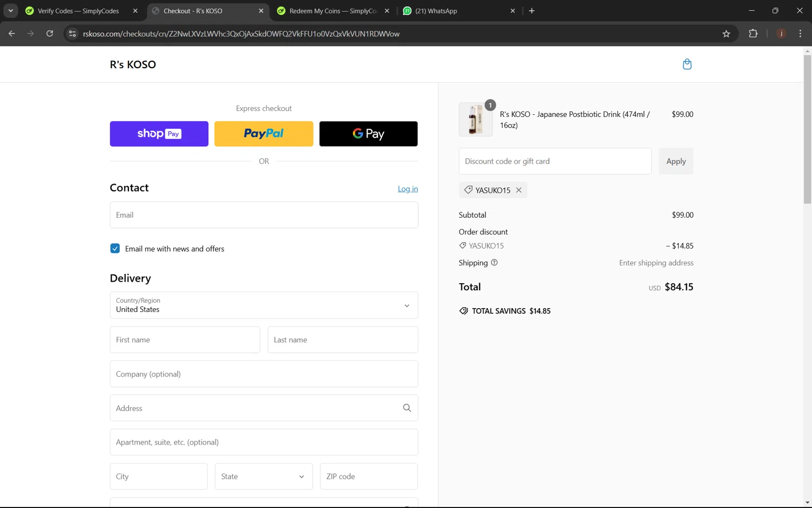Screen dimensions: 812x508
Task: Click the page vertical scrollbar thumb
Action: (807, 129)
